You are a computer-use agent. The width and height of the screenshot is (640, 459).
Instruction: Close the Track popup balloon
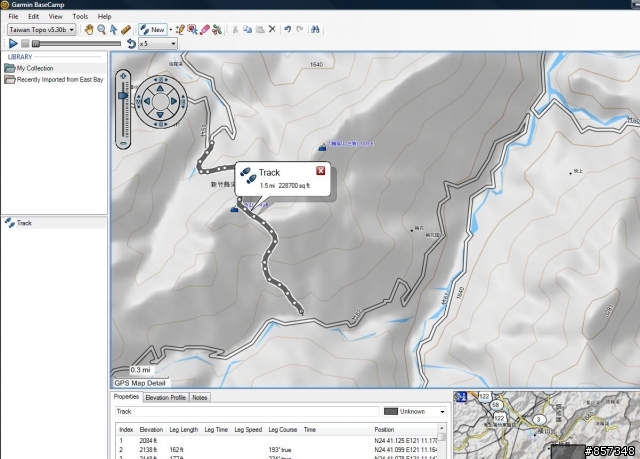[x=321, y=171]
